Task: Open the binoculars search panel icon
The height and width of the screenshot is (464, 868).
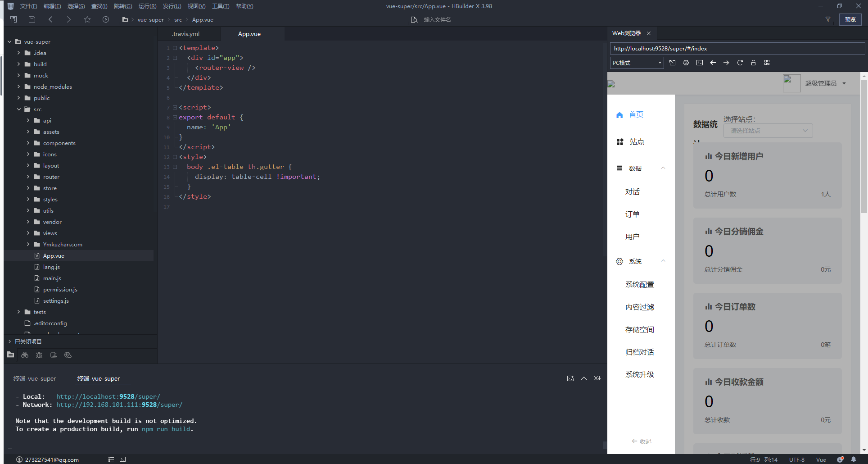Action: pos(25,355)
